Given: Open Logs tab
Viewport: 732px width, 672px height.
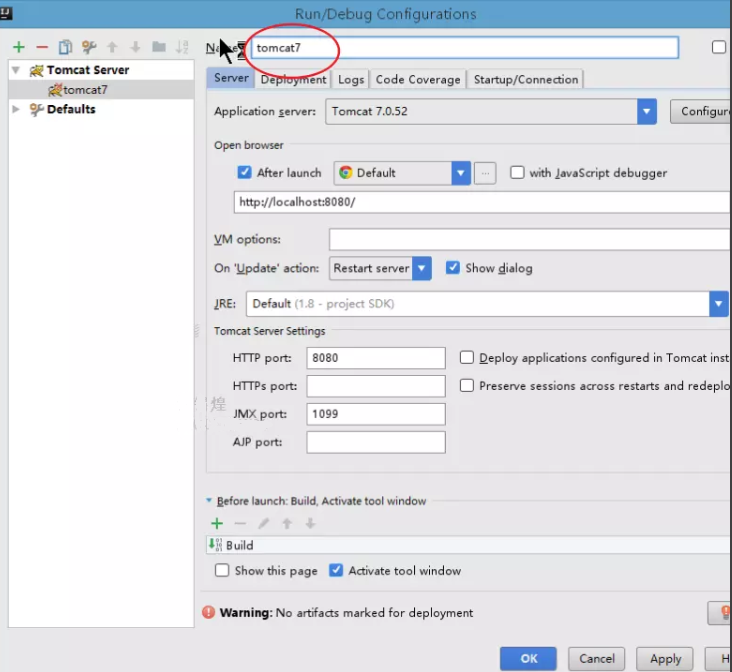Looking at the screenshot, I should (351, 79).
